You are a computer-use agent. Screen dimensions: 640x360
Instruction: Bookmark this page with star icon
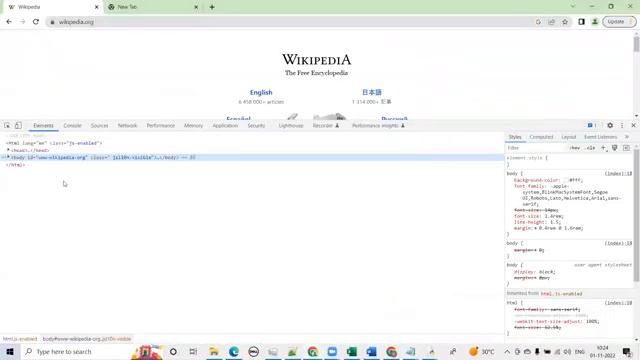pos(565,22)
